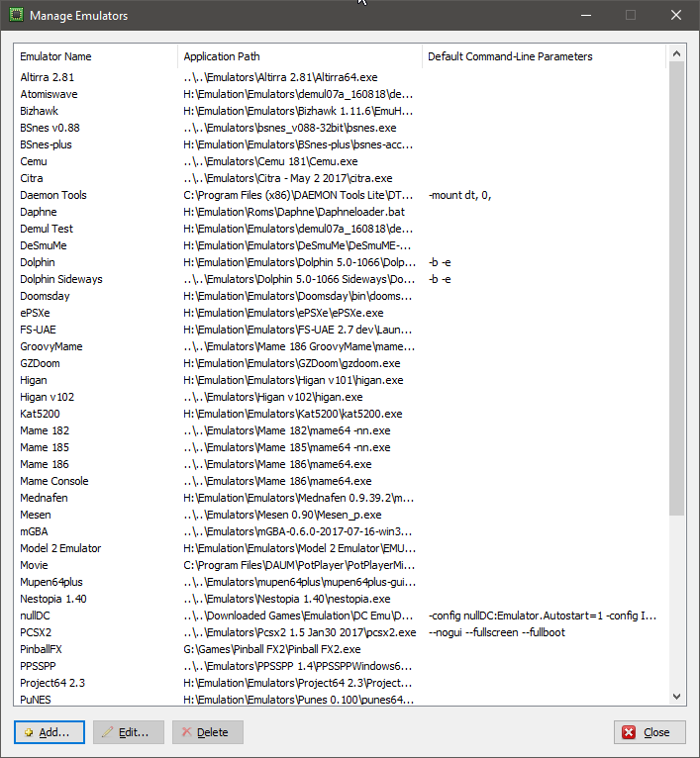Screen dimensions: 700x758
Task: Select PuNES entry
Action: (x=341, y=700)
